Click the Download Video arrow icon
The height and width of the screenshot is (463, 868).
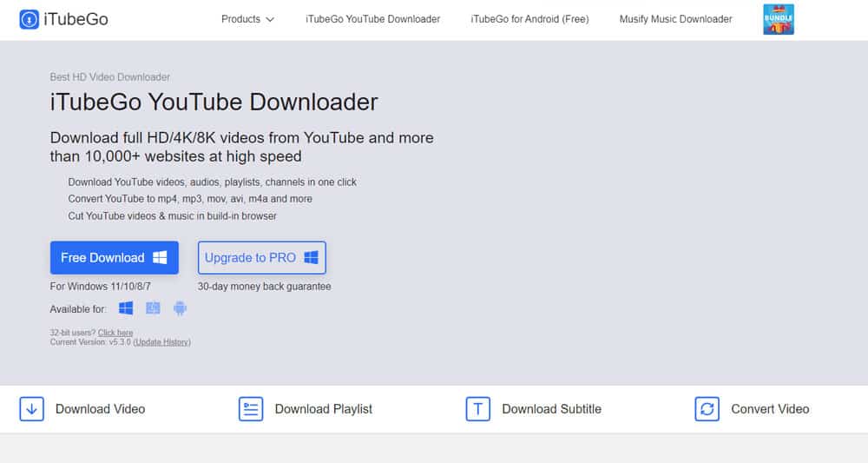(x=31, y=409)
